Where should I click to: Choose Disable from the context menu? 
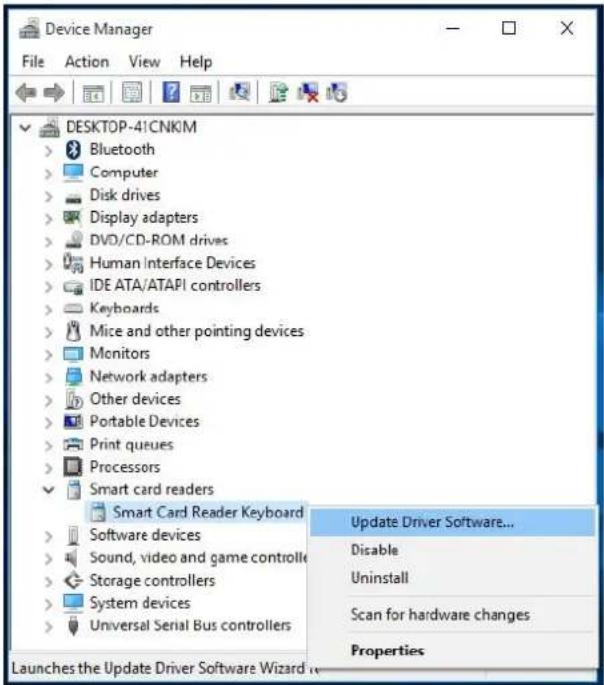click(x=452, y=550)
